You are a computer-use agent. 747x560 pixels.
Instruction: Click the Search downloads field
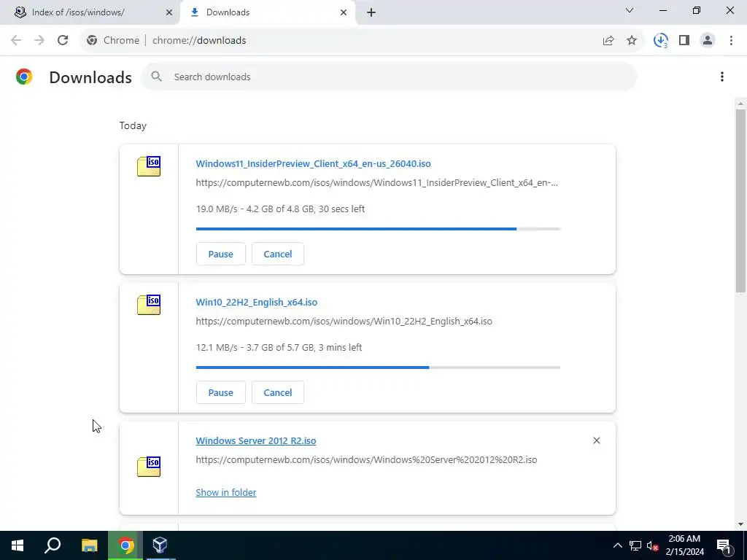point(389,77)
